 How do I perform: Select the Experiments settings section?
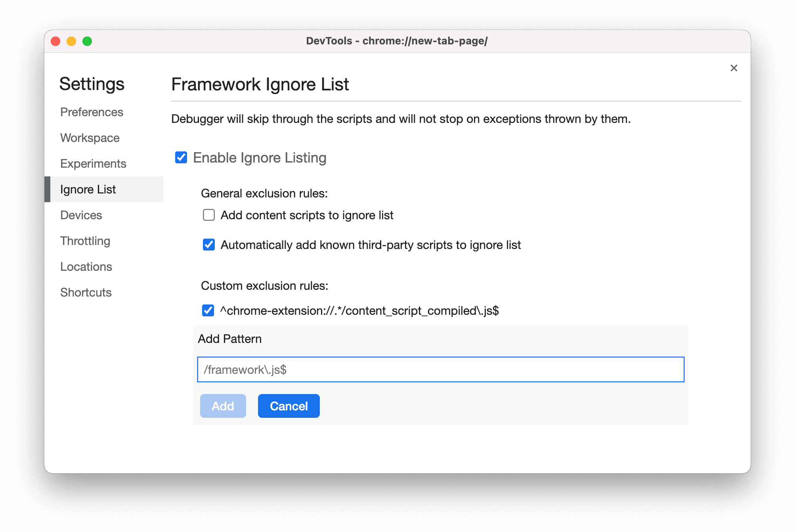tap(93, 163)
